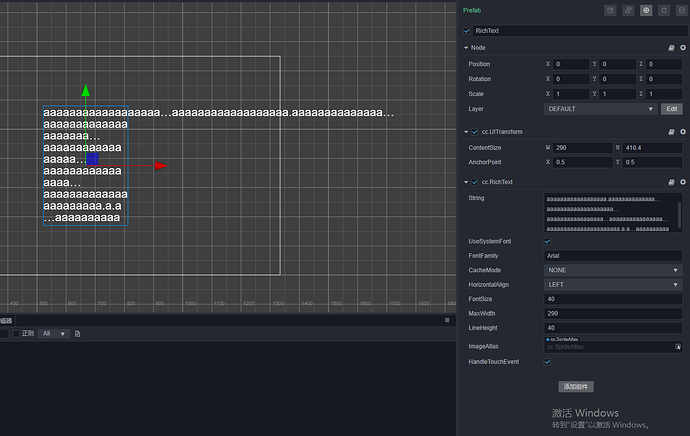Click the console filter search field

coord(4,334)
